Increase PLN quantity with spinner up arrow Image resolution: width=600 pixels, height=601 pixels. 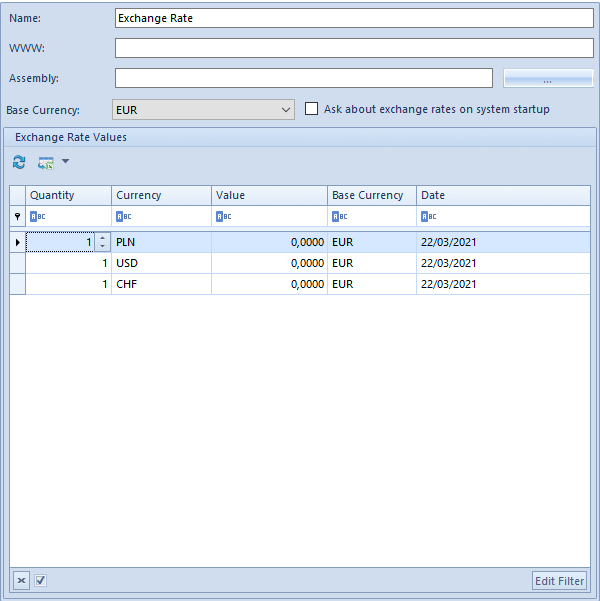102,238
